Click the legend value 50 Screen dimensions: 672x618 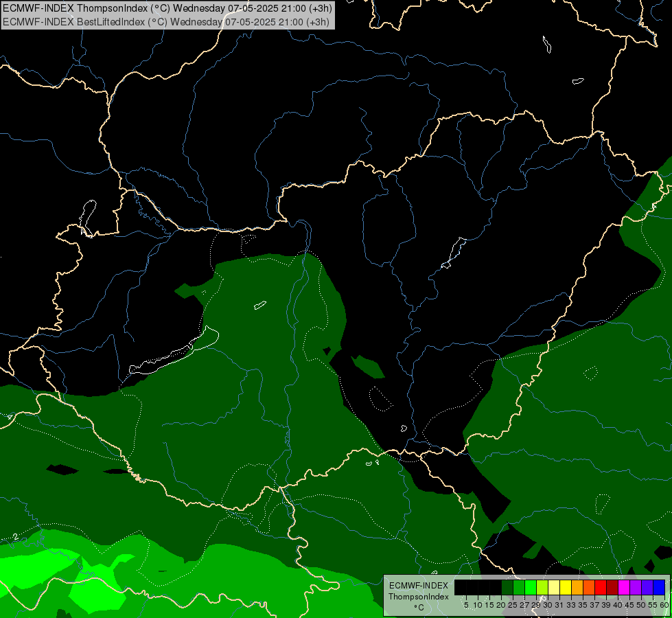640,605
